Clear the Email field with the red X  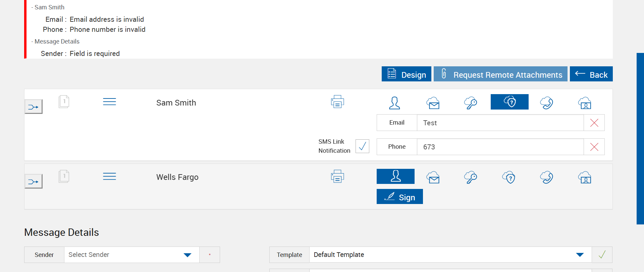pos(594,123)
